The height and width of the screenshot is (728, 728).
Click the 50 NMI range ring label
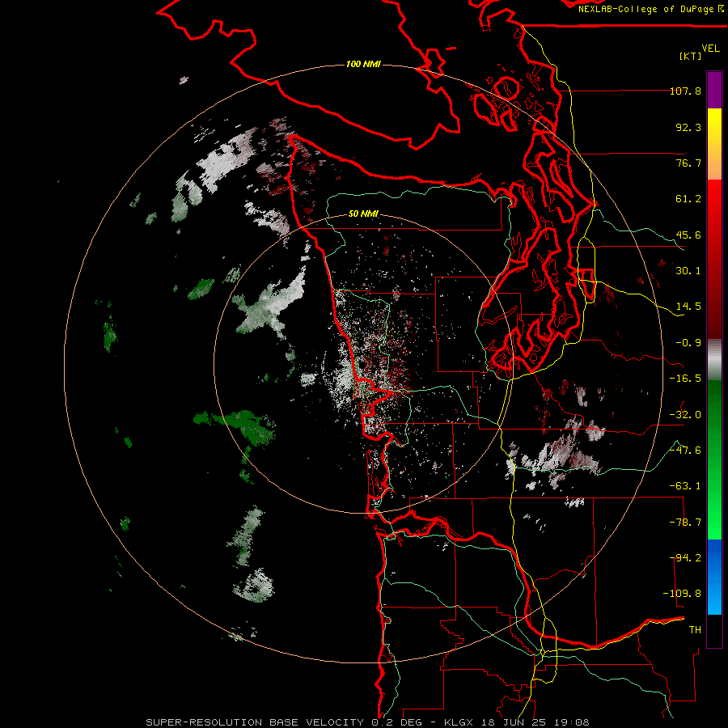(363, 214)
